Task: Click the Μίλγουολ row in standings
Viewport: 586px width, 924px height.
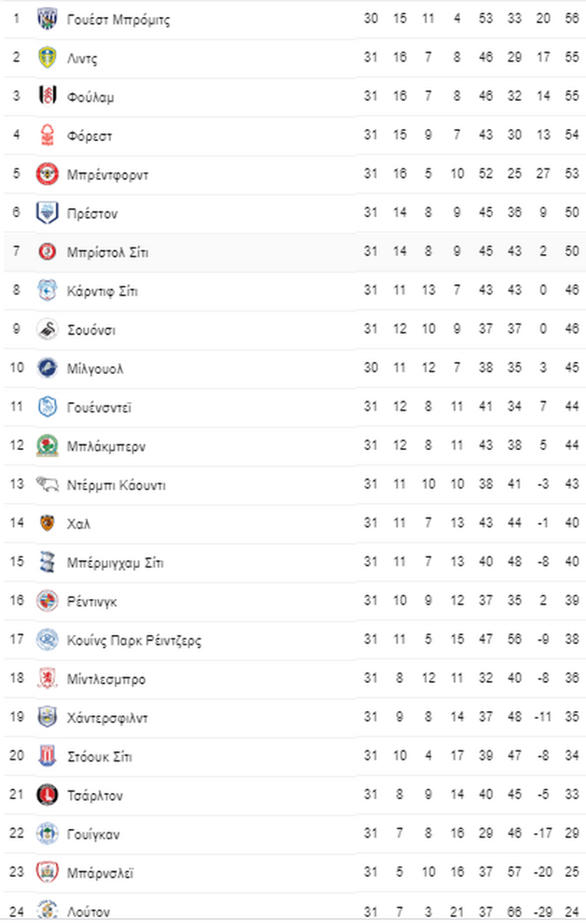Action: coord(294,368)
